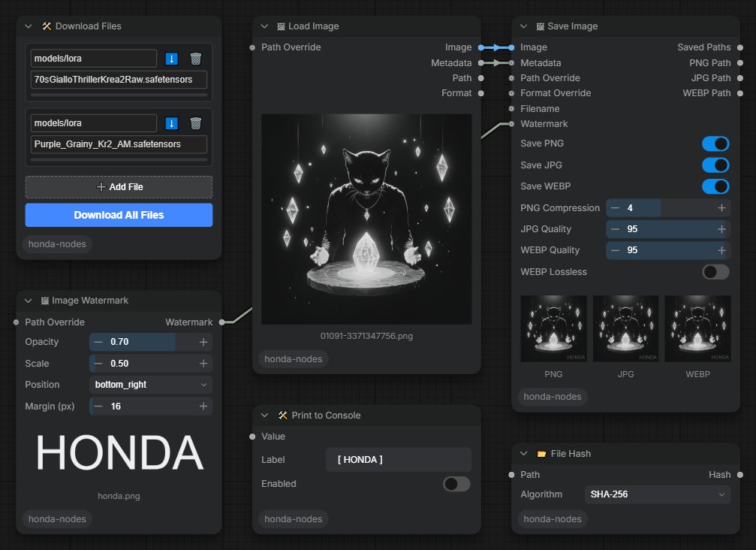756x550 pixels.
Task: Collapse the Print to Console node
Action: pos(264,416)
